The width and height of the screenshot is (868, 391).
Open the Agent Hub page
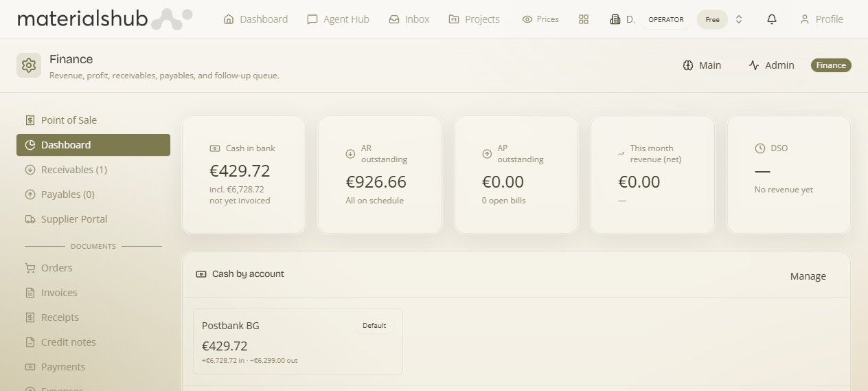click(338, 19)
